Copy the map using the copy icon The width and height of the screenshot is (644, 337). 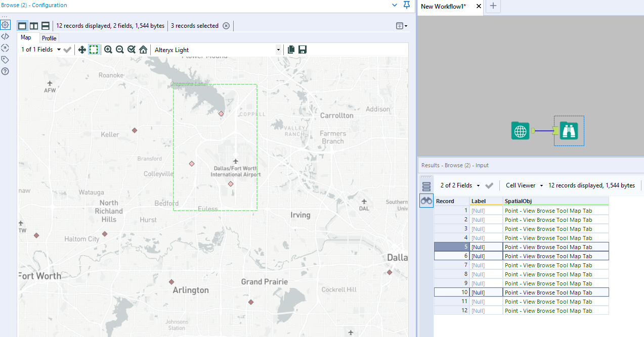coord(291,49)
